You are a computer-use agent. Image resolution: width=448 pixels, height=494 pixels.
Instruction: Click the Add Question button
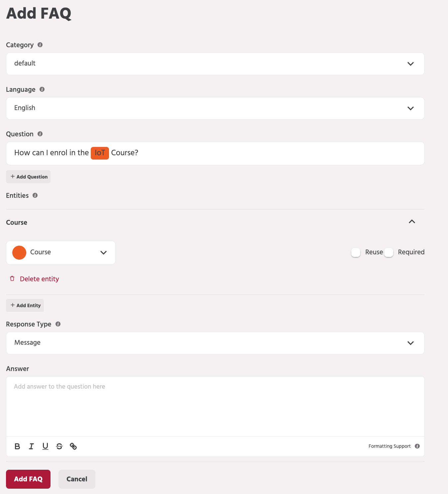point(28,177)
